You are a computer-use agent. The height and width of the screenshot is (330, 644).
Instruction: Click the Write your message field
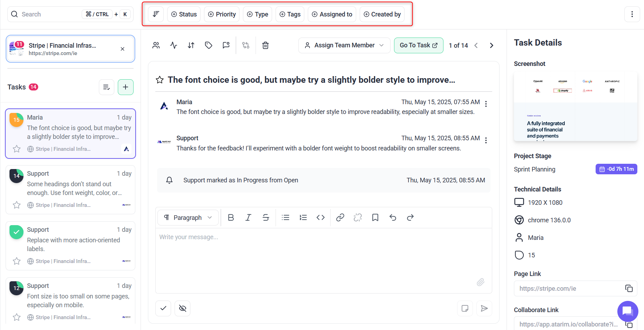(x=323, y=260)
